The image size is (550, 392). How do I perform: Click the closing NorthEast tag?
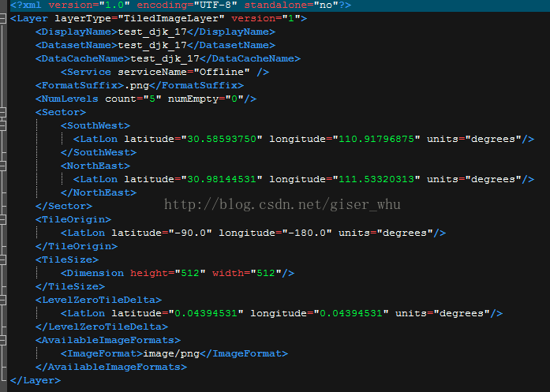[x=99, y=192]
